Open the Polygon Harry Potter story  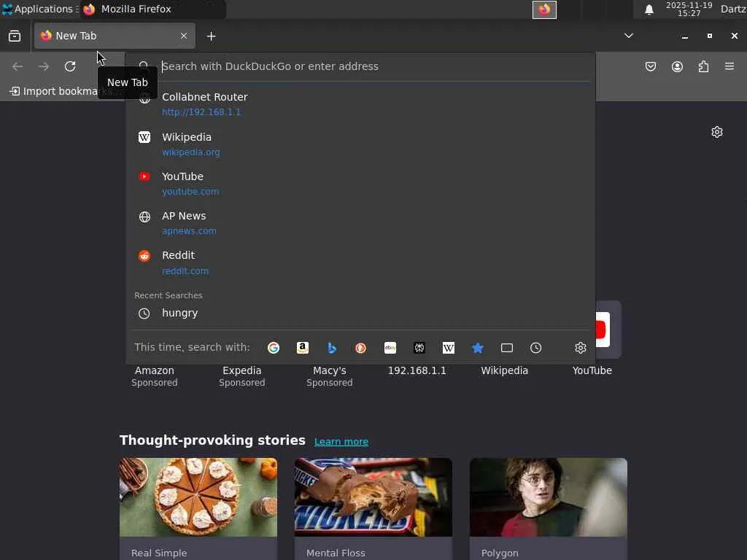pos(549,508)
